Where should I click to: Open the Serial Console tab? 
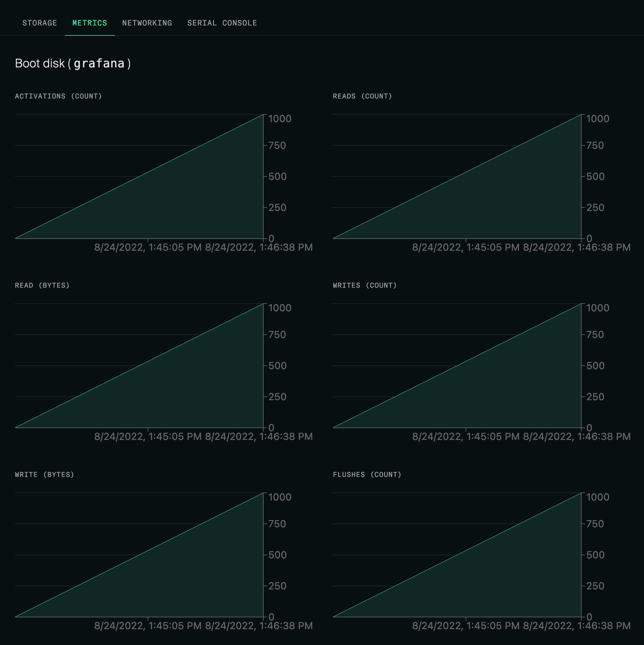pyautogui.click(x=222, y=23)
